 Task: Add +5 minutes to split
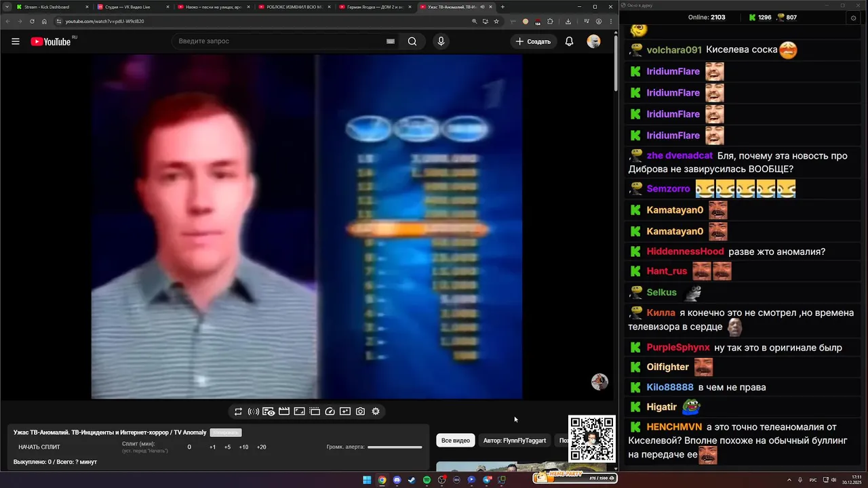227,447
